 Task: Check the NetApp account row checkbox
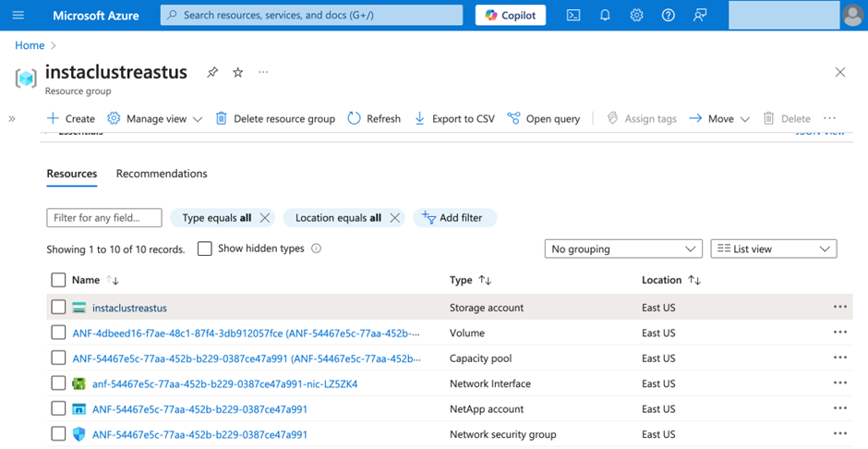click(x=58, y=408)
